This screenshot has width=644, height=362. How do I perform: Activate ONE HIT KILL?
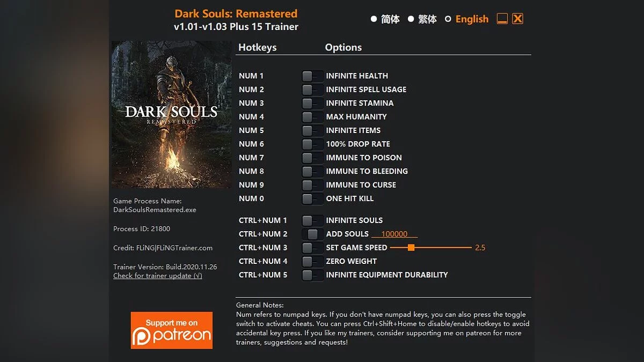(312, 198)
